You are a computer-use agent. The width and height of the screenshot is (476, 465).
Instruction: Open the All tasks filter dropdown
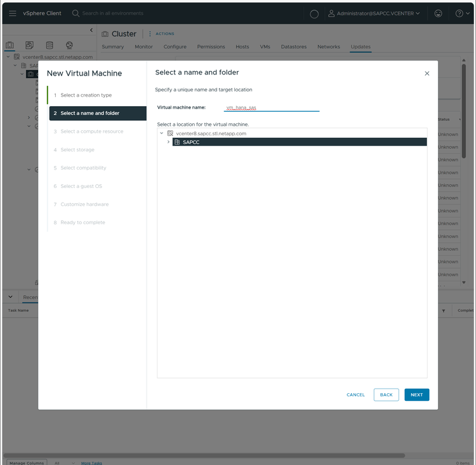tap(64, 463)
